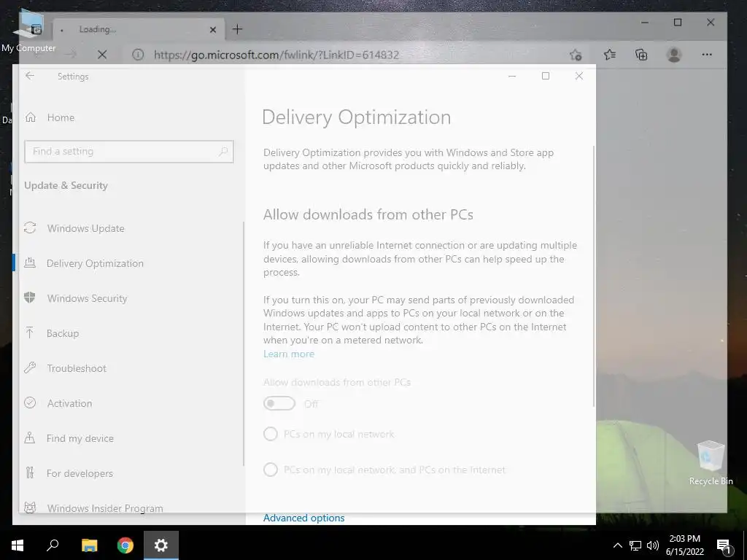Screen dimensions: 747x560
Task: Open the Windows Start menu
Action: 18,545
